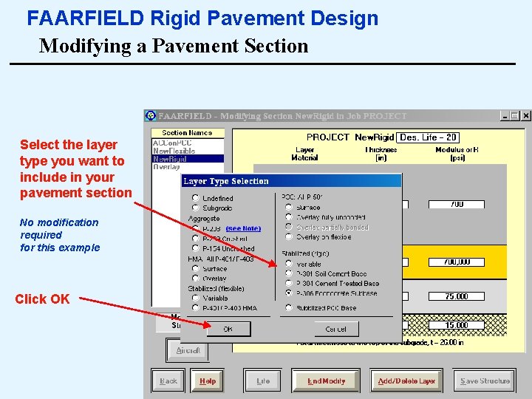Select Stabilized (flexible) Variable option
The width and height of the screenshot is (532, 399).
coord(195,299)
